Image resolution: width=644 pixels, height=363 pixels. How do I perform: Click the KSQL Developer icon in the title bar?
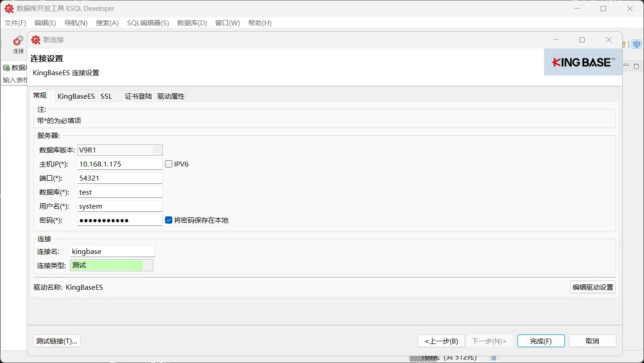[9, 8]
